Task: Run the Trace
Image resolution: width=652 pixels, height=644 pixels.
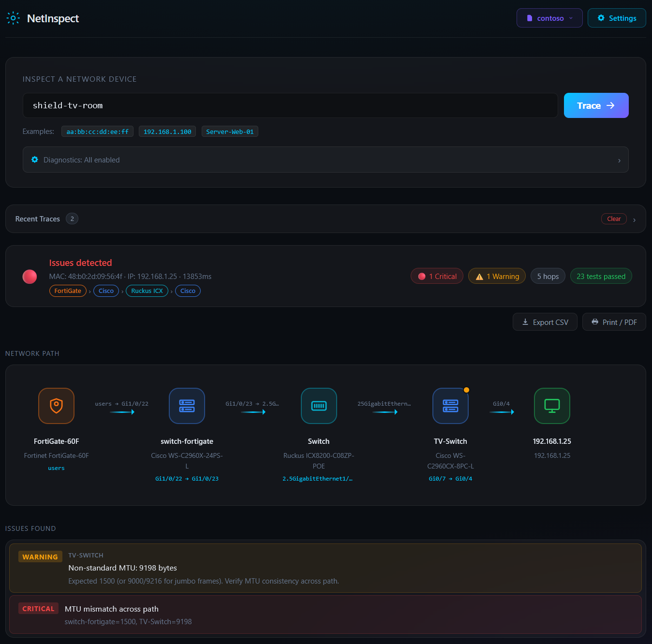Action: click(x=596, y=105)
